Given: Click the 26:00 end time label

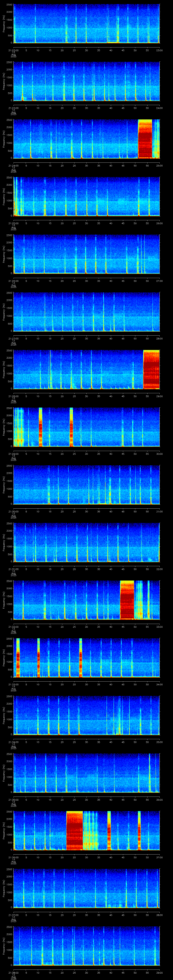Looking at the screenshot, I should coord(159,223).
